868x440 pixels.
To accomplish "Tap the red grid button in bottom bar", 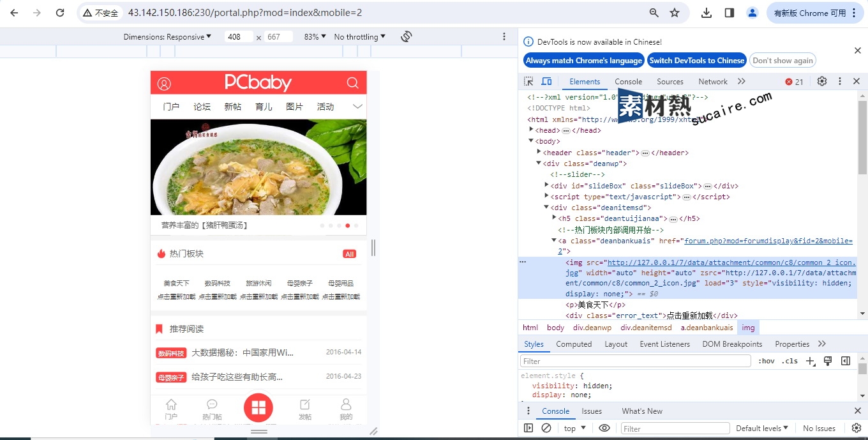I will pyautogui.click(x=258, y=407).
